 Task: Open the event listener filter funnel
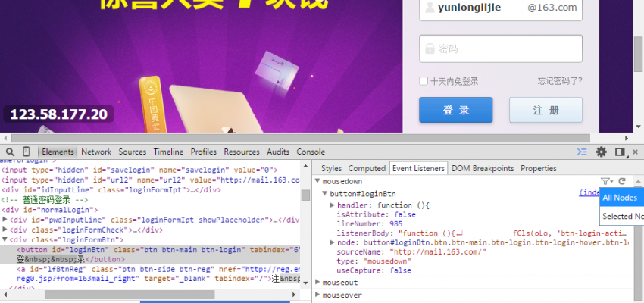pos(606,182)
